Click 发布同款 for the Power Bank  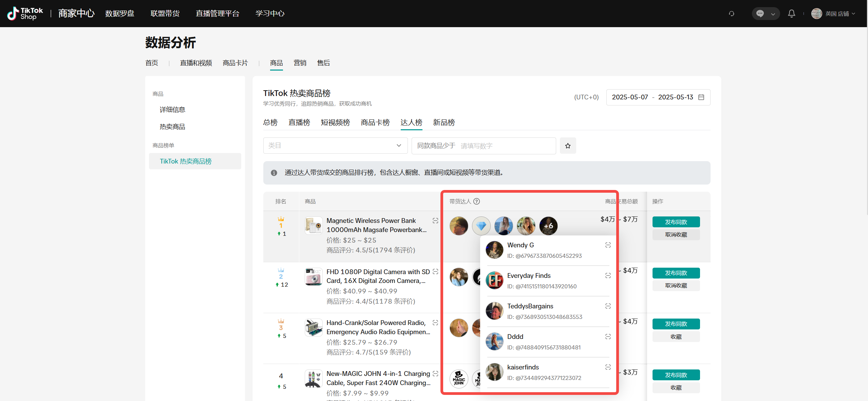click(676, 222)
